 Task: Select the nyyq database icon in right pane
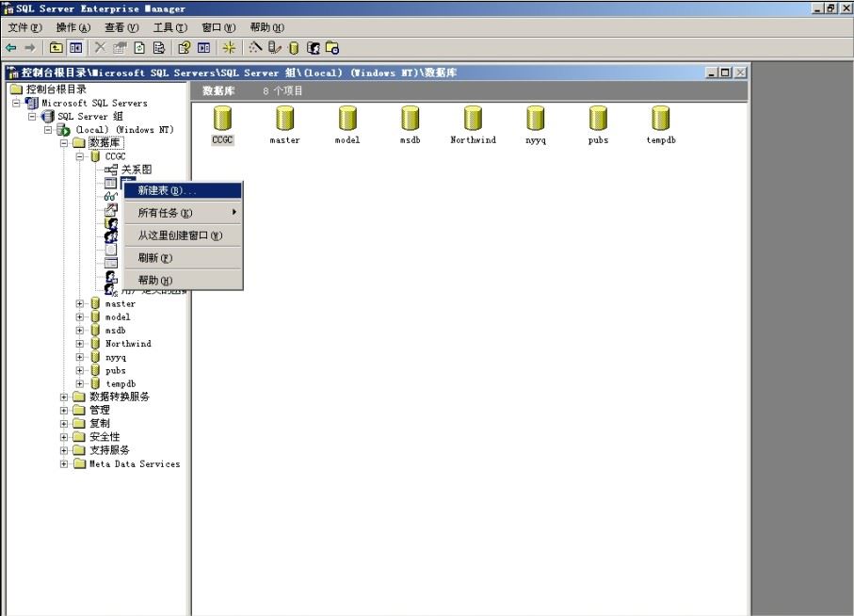[x=536, y=118]
